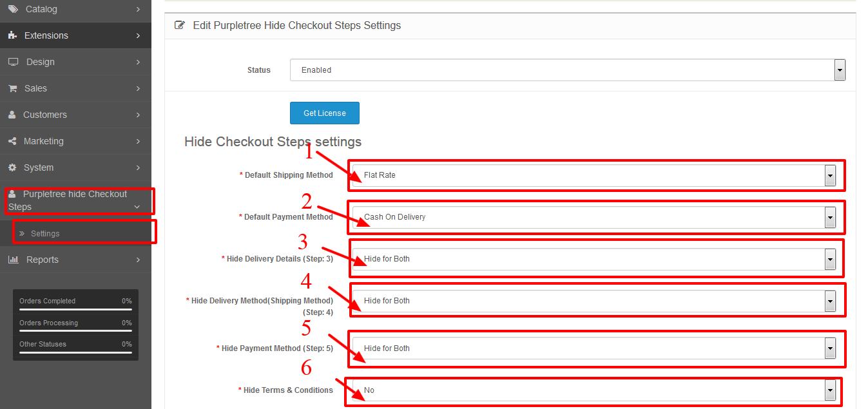Open the Reports menu
This screenshot has height=409, width=868.
click(75, 260)
